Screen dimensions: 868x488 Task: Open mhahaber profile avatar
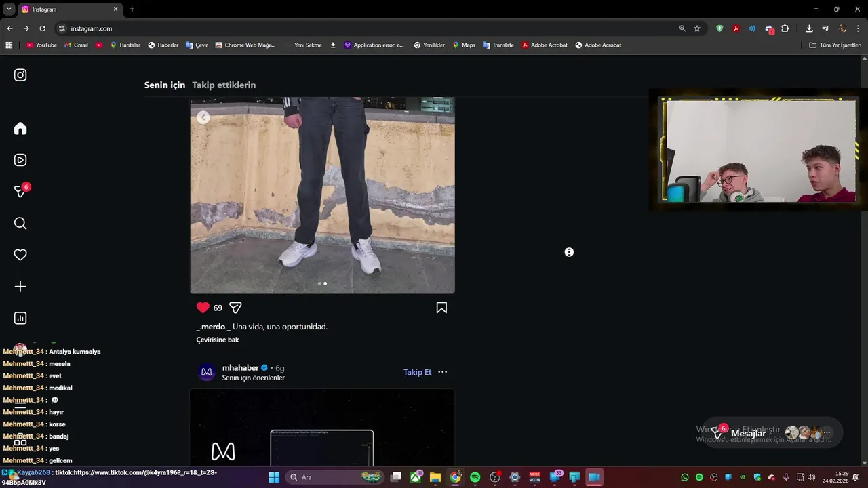[x=207, y=372]
